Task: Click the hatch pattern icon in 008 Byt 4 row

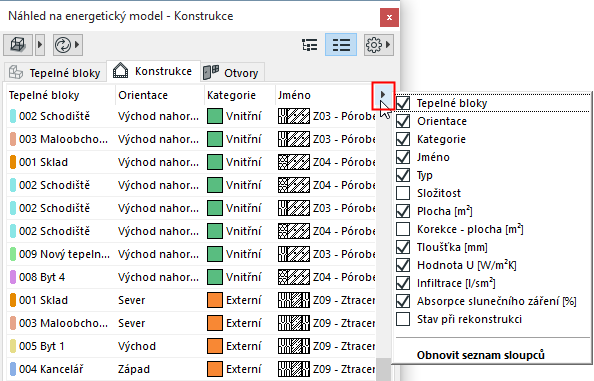Action: click(x=294, y=277)
